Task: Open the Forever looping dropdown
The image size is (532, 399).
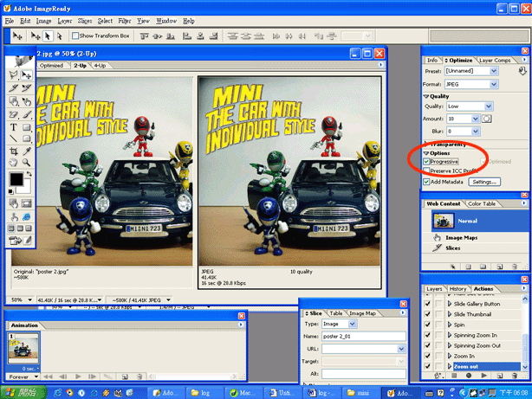Action: point(36,376)
